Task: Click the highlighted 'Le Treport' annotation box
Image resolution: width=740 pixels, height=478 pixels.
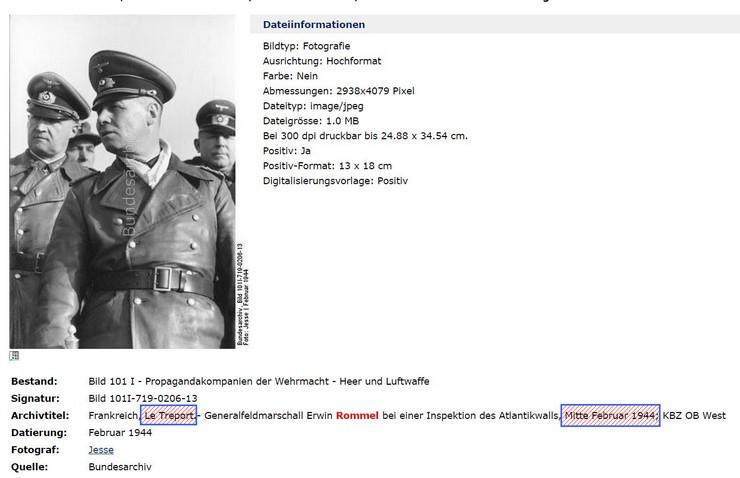Action: [x=168, y=415]
